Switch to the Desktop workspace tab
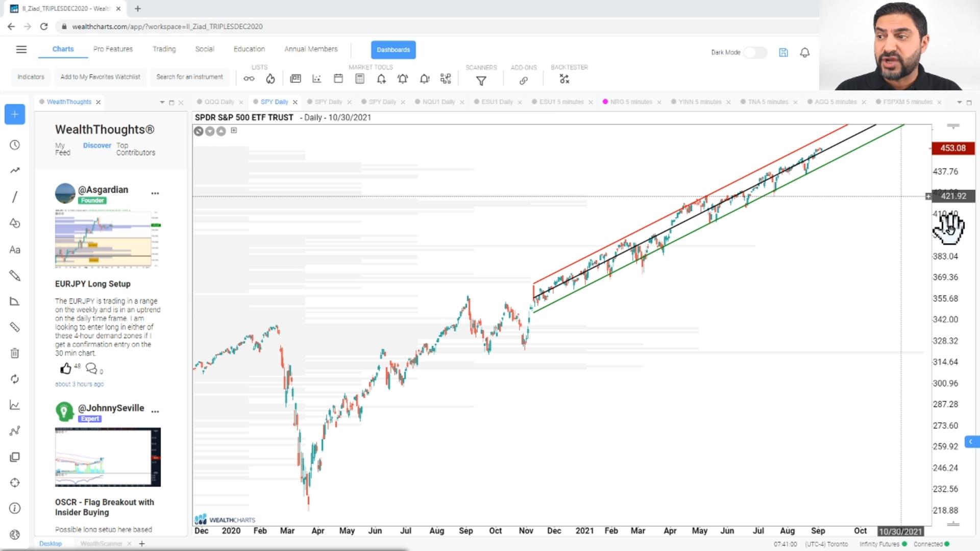The image size is (980, 551). pos(50,544)
